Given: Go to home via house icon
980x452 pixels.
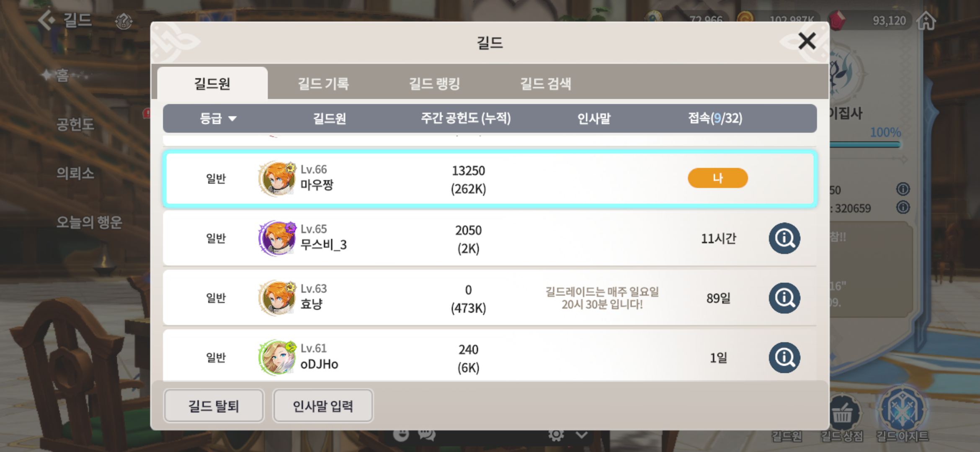Looking at the screenshot, I should click(x=926, y=20).
